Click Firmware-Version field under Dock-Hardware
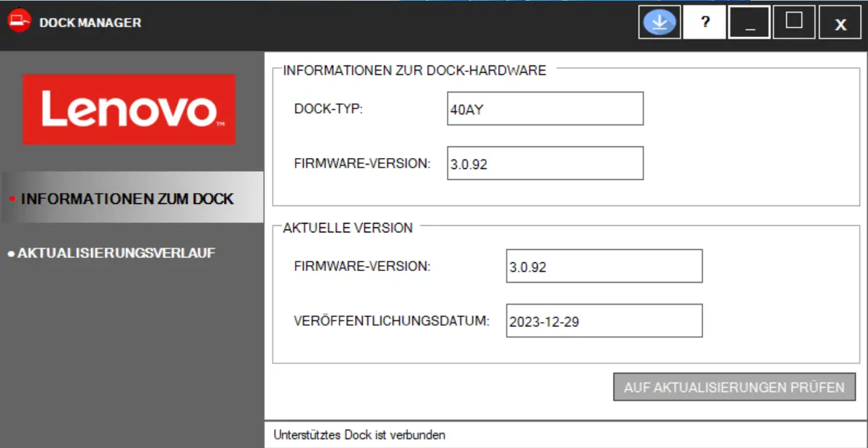 pos(545,163)
